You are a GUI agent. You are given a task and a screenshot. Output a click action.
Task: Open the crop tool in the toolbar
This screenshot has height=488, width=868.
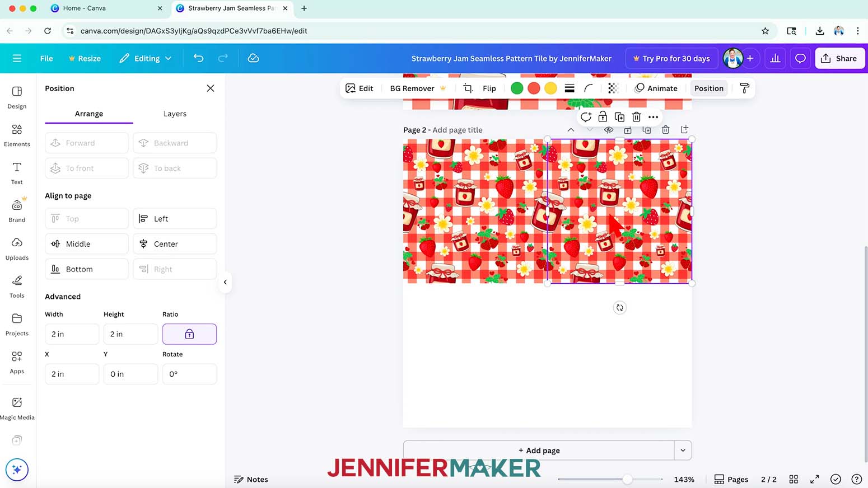point(468,88)
